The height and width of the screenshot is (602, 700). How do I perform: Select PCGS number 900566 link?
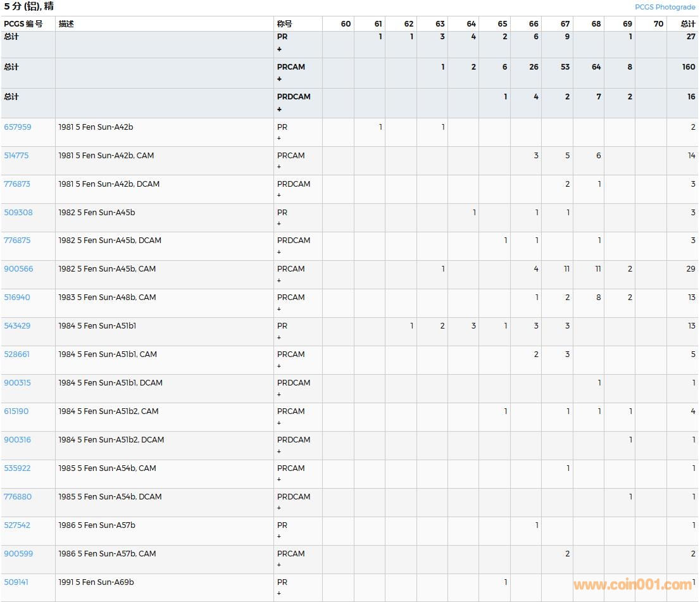point(18,269)
